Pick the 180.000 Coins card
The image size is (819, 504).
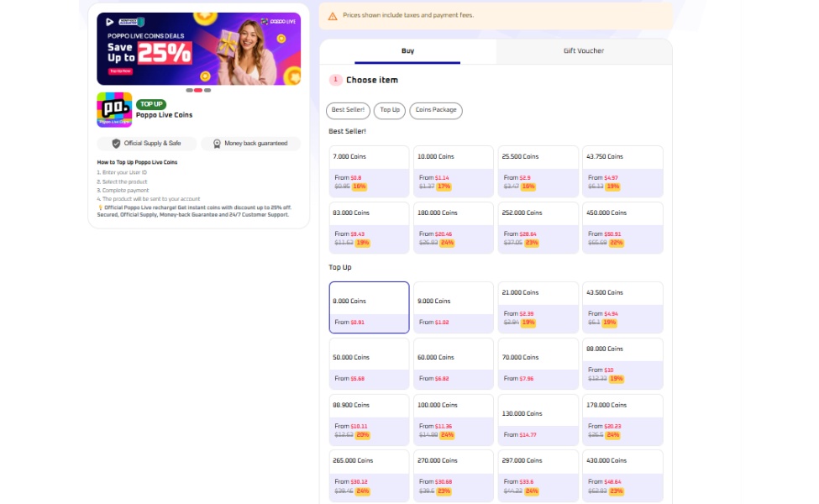[x=454, y=228]
